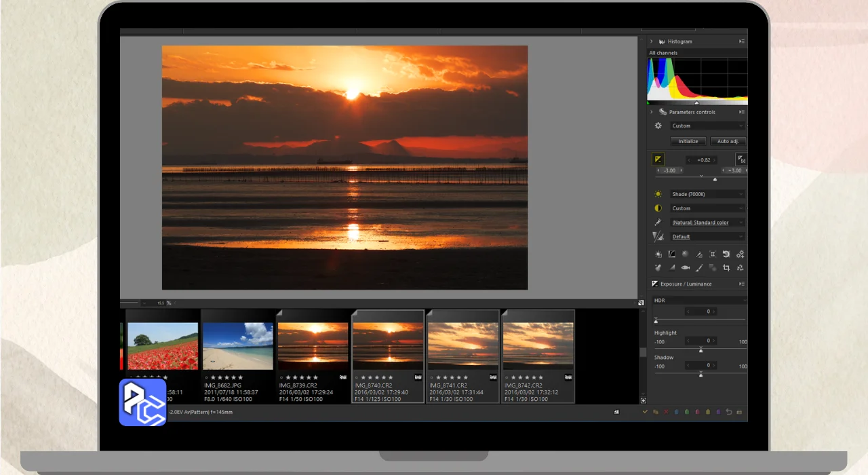Select the crop tool icon
Viewport: 868px width, 475px height.
click(x=726, y=268)
